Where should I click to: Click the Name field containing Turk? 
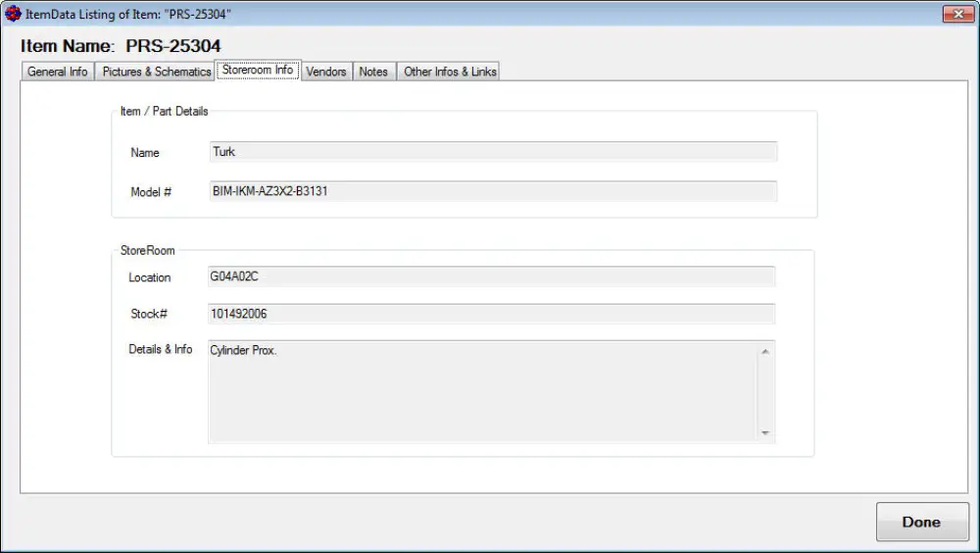pyautogui.click(x=493, y=152)
